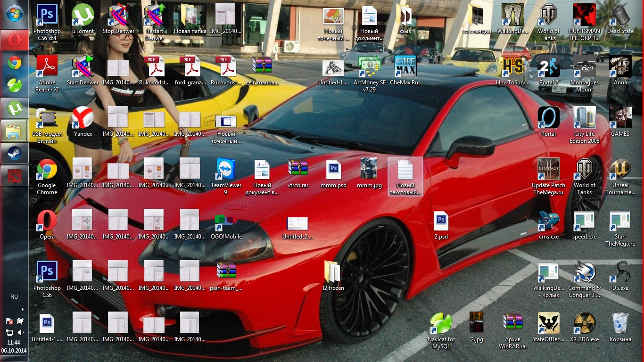This screenshot has width=644, height=362.
Task: Select the Stop Denwer shortcut
Action: click(x=118, y=19)
